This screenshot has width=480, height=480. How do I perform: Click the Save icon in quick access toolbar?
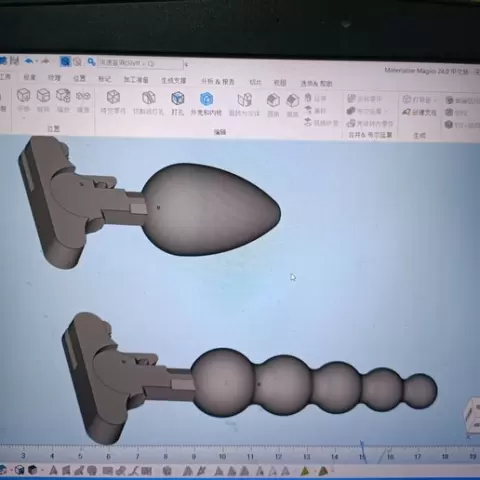(14, 61)
